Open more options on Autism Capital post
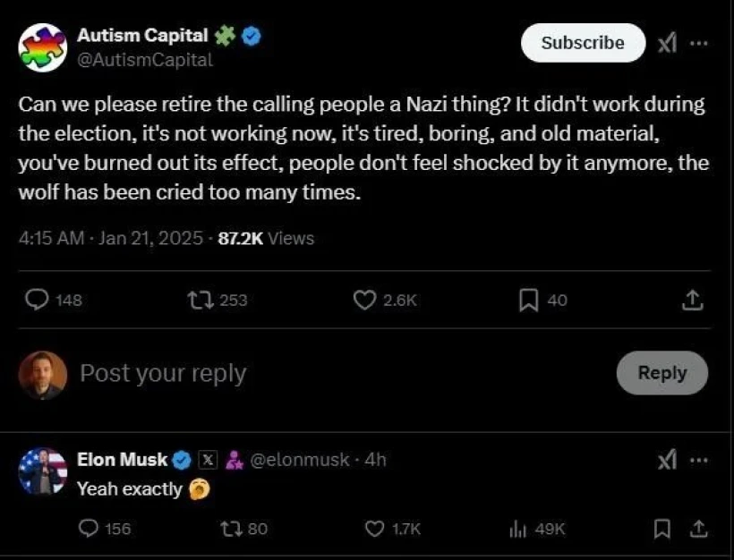 700,43
